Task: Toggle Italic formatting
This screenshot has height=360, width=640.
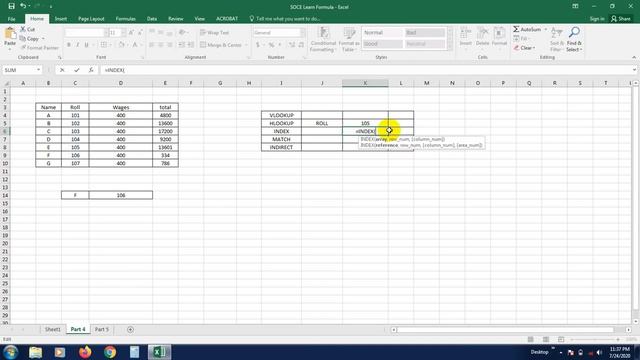Action: coord(78,45)
